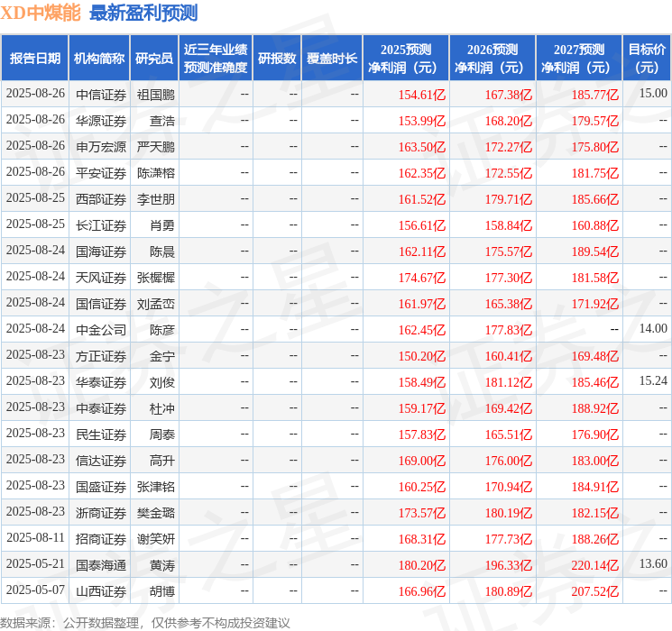Select the 平安证券 institution cell
The height and width of the screenshot is (631, 672).
pos(101,173)
